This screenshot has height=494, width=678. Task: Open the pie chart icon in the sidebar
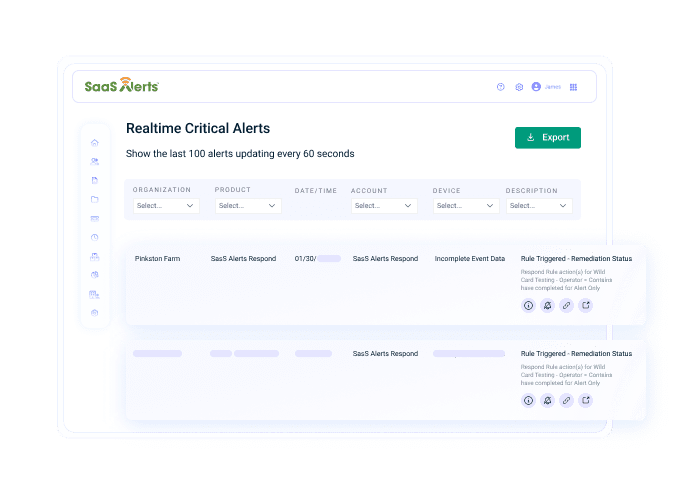[95, 275]
